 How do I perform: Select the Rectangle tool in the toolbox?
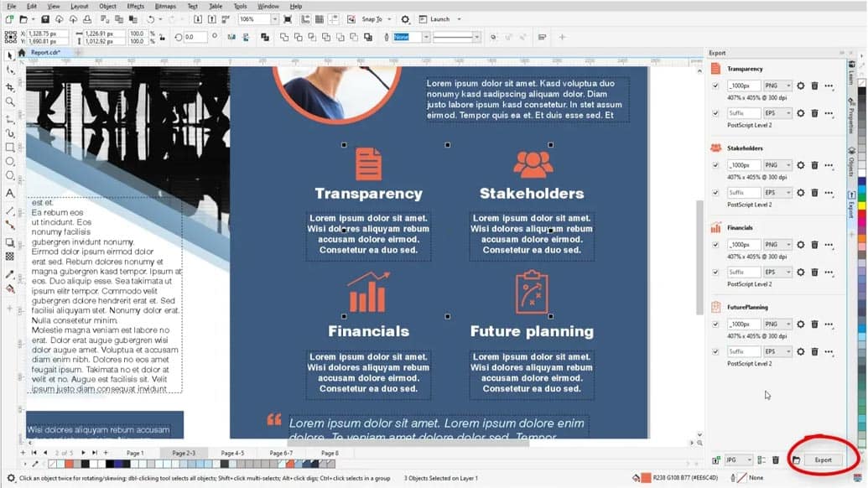tap(9, 148)
